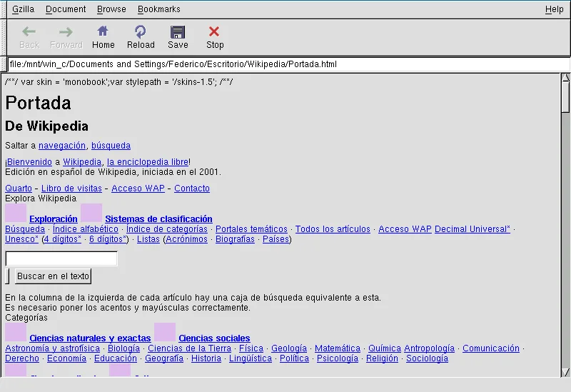571x392 pixels.
Task: Click the vertical scrollbar thumb
Action: (565, 97)
